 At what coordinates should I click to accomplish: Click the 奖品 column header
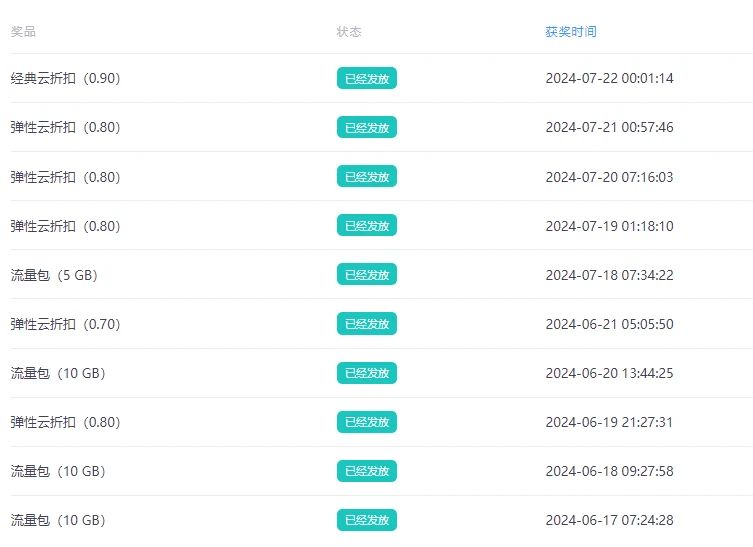(x=23, y=32)
